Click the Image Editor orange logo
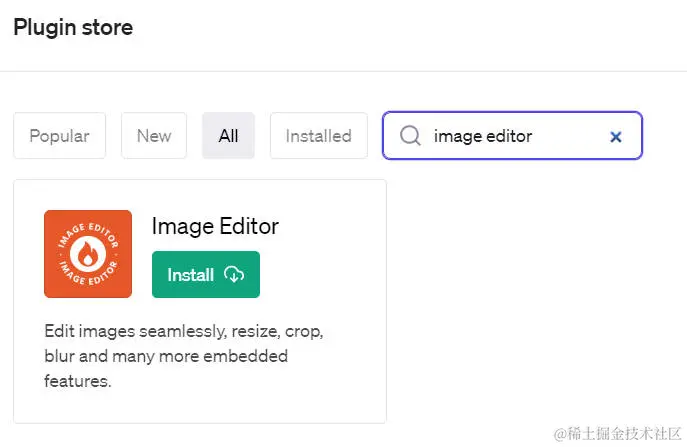687x447 pixels. tap(88, 254)
